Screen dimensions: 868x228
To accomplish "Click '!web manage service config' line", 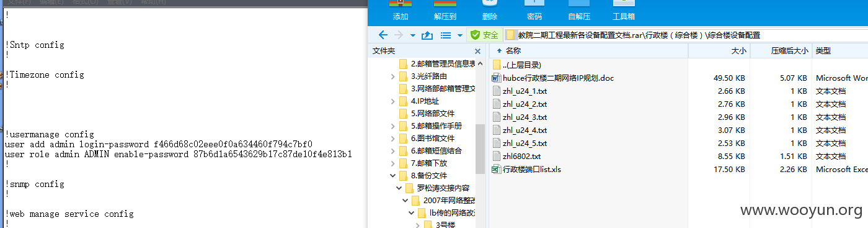I will pyautogui.click(x=69, y=214).
